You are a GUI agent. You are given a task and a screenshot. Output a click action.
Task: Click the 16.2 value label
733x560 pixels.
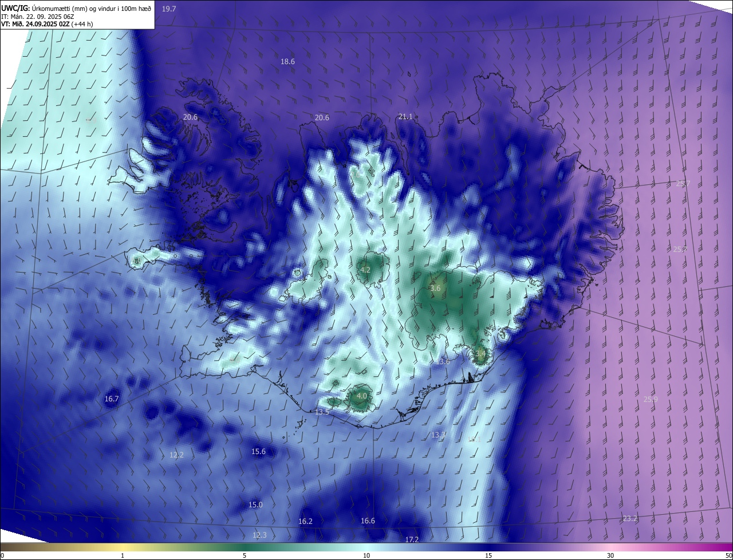coord(306,521)
